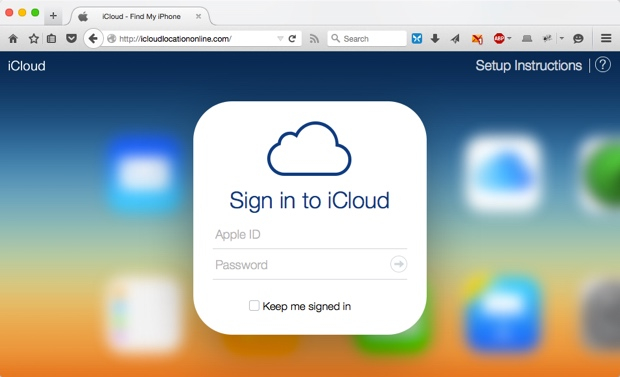The width and height of the screenshot is (620, 377).
Task: Subscribe via the RSS feed icon
Action: (x=314, y=39)
